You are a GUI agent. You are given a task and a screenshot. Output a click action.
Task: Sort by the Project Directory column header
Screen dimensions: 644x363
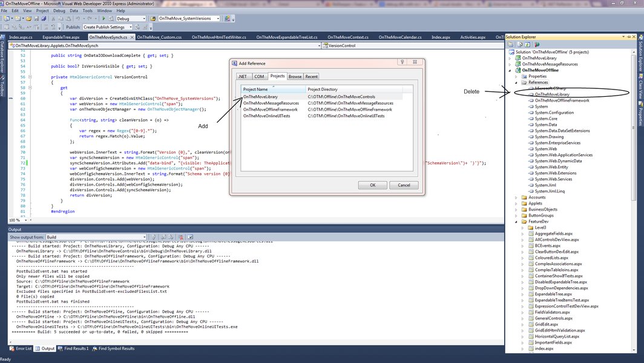pos(355,89)
